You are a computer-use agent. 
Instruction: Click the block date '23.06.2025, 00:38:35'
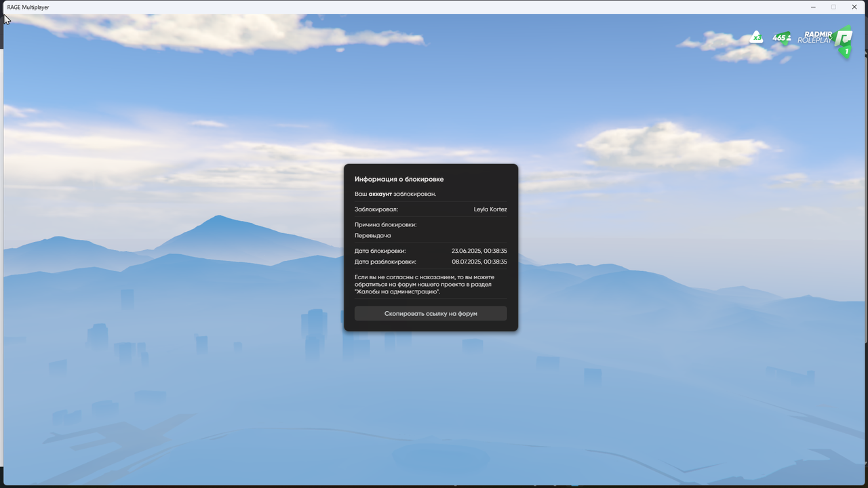click(479, 251)
